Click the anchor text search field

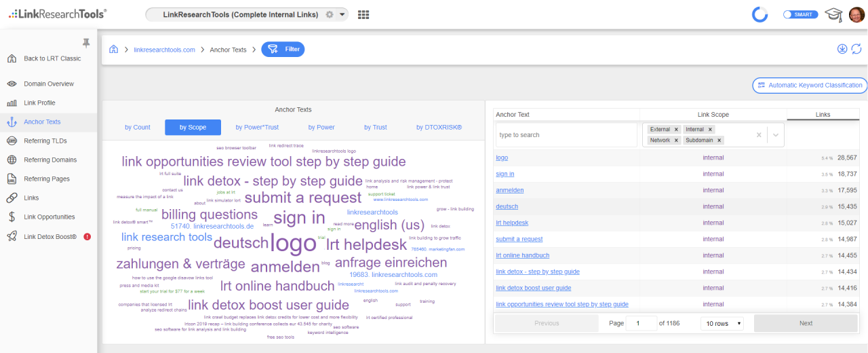[x=566, y=135]
